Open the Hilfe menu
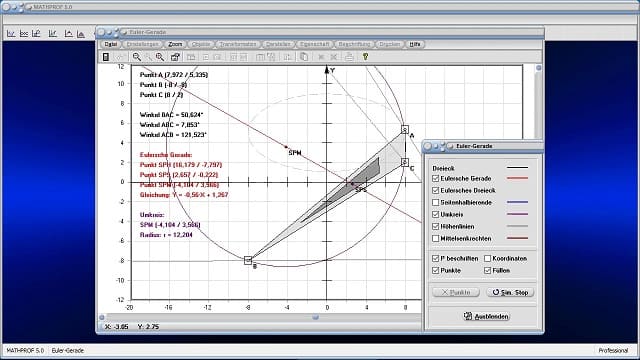 [415, 44]
